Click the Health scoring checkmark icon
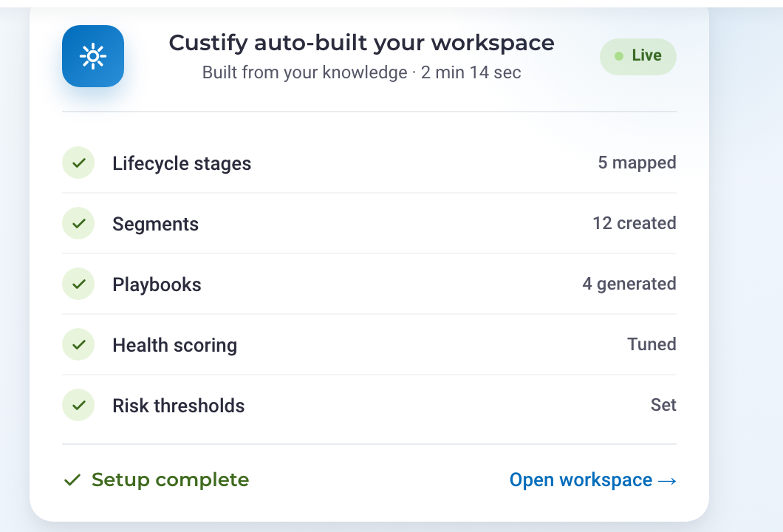The image size is (783, 532). (x=78, y=344)
